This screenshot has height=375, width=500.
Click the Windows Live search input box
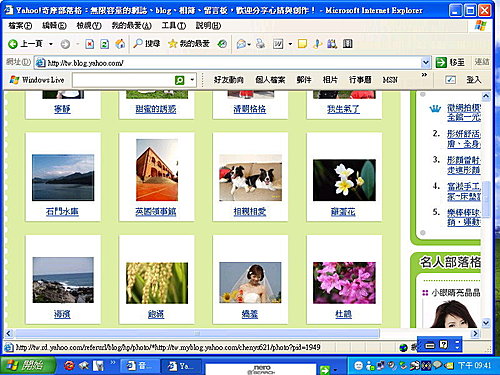(x=123, y=80)
